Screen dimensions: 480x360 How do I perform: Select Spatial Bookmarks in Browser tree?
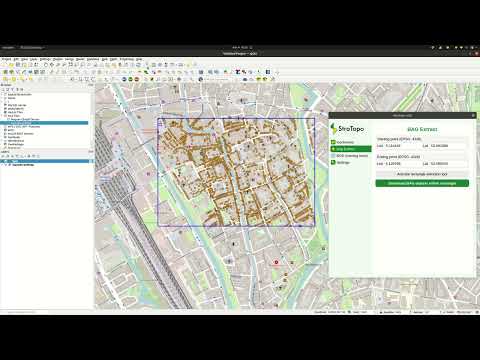tap(19, 95)
